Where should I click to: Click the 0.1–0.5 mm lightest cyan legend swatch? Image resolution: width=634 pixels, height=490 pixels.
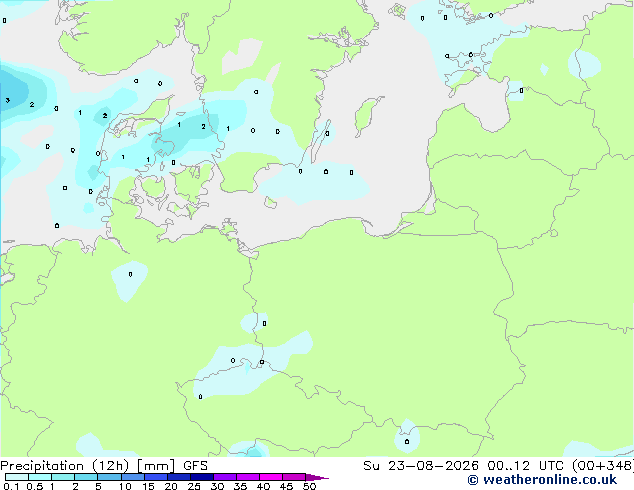pyautogui.click(x=17, y=477)
